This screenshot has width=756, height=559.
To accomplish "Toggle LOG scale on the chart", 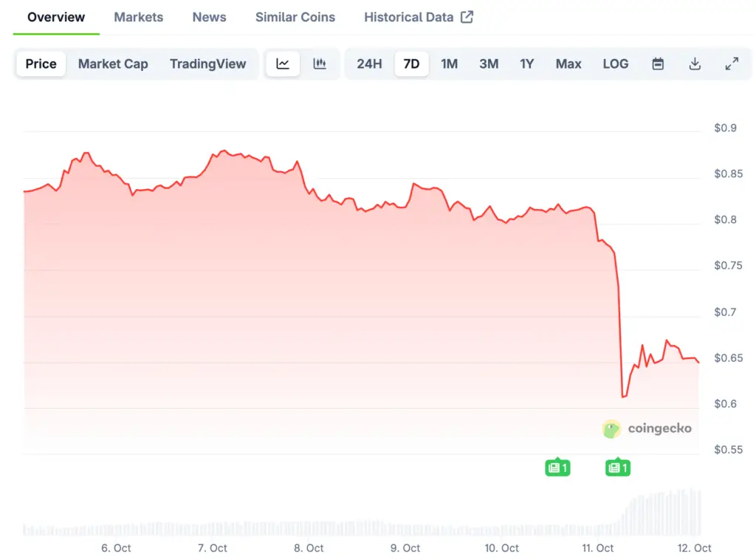I will (x=615, y=64).
